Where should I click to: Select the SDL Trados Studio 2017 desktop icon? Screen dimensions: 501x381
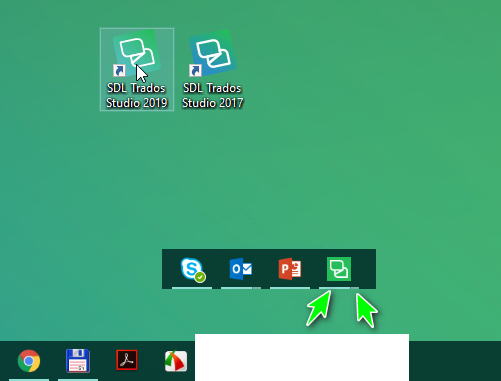coord(213,69)
